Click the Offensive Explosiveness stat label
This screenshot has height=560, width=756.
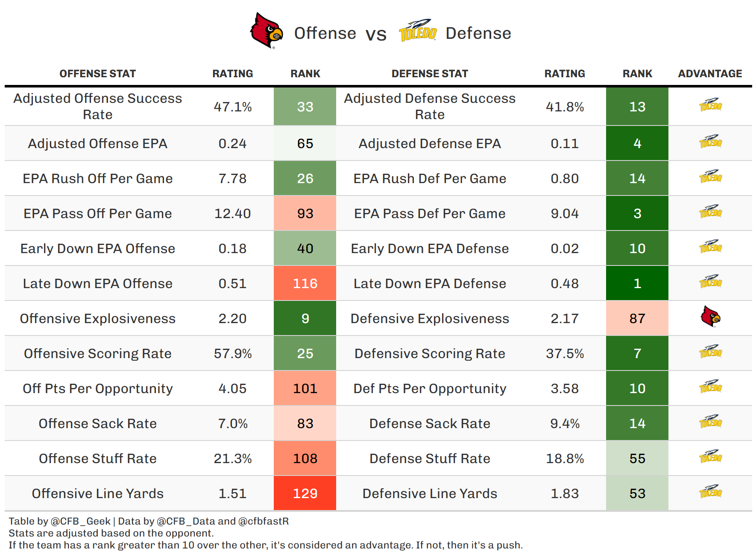[x=97, y=318]
